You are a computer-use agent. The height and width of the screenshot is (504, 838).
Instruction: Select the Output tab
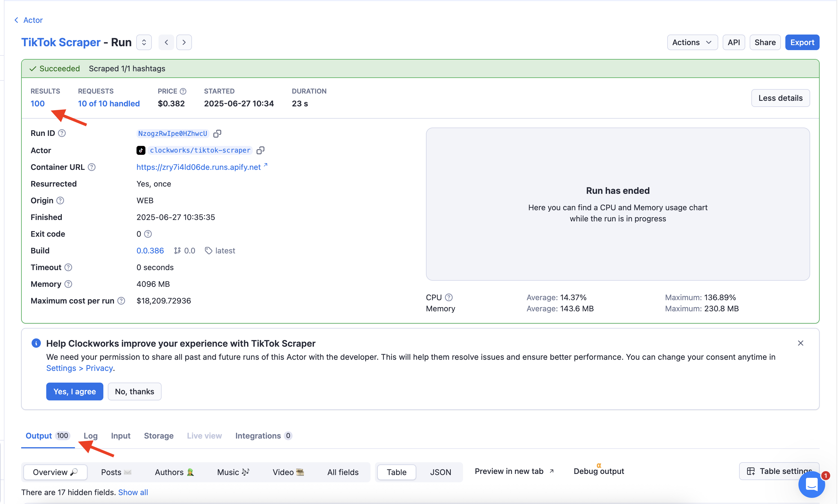point(48,436)
